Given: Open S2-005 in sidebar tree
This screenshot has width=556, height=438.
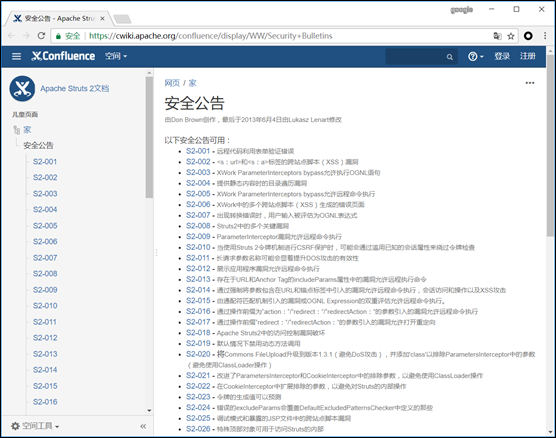Looking at the screenshot, I should [45, 226].
